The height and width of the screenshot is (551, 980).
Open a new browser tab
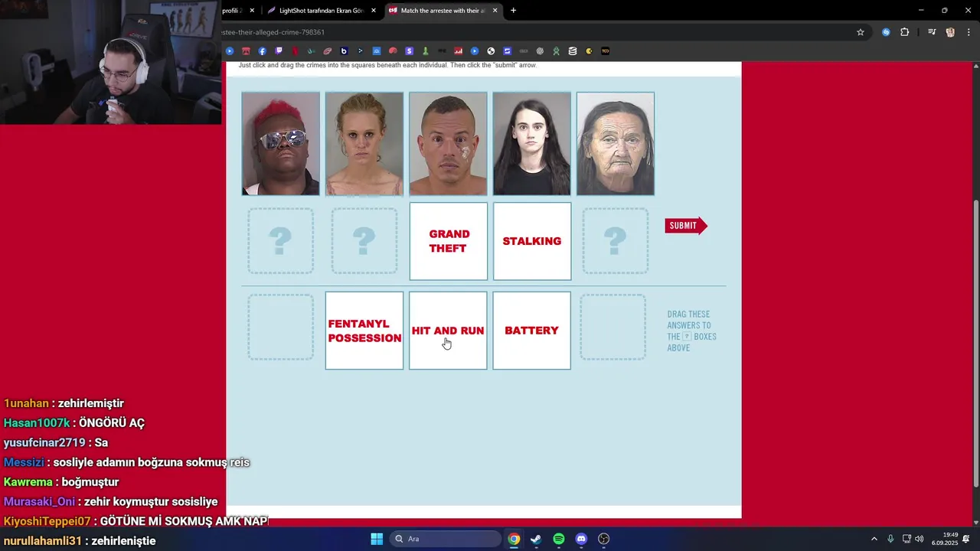(x=513, y=11)
